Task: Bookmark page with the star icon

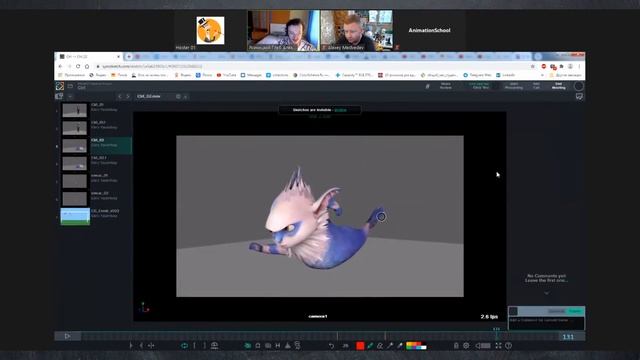Action: coord(533,66)
